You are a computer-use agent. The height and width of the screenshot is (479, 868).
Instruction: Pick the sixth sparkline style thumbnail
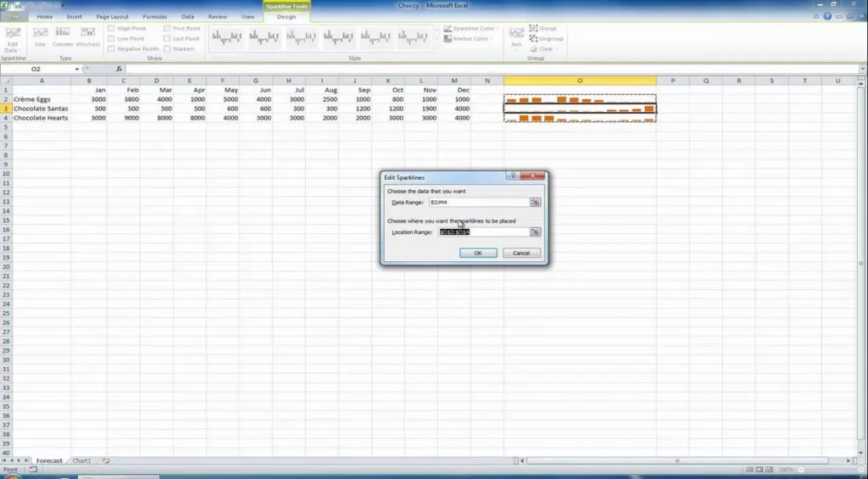[x=413, y=37]
